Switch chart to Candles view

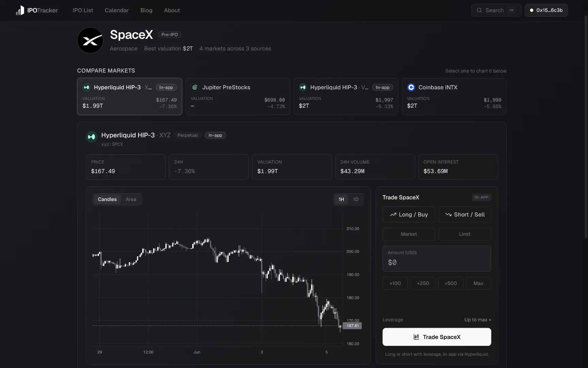(x=107, y=199)
